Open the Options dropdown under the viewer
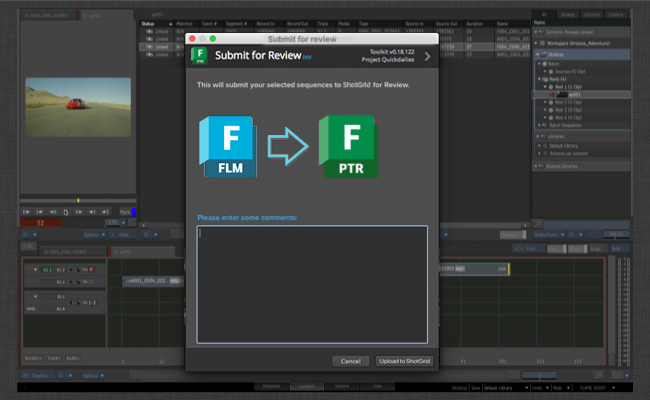650x400 pixels. (x=94, y=235)
